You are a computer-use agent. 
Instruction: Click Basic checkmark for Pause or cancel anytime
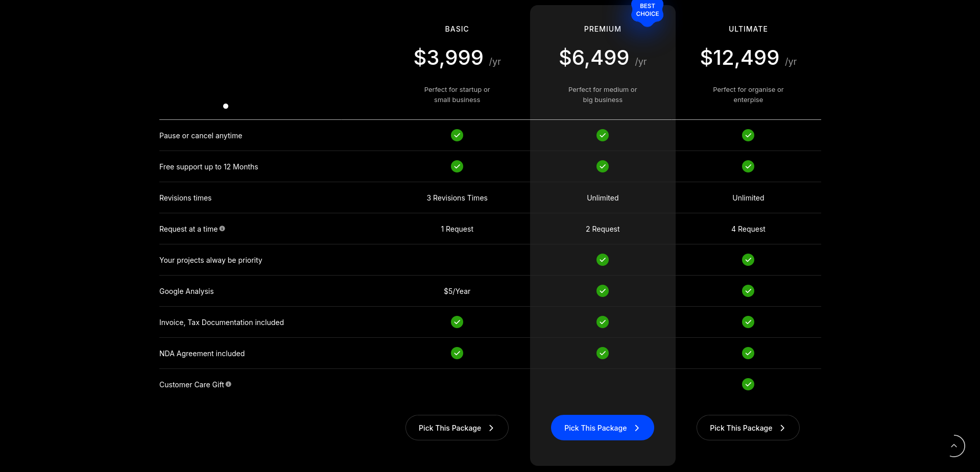tap(457, 135)
